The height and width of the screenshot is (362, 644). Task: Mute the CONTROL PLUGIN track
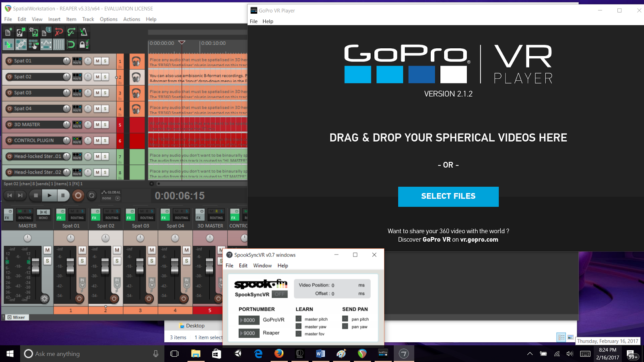[x=97, y=141]
